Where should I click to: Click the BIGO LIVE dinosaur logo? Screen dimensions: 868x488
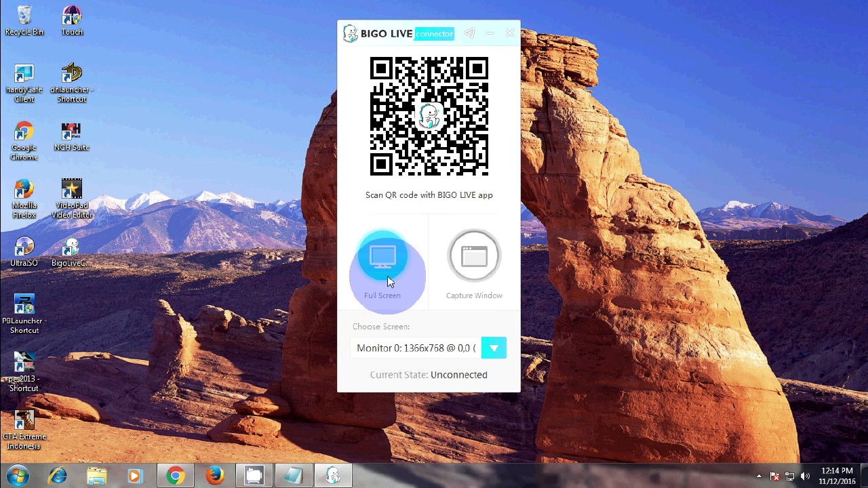[350, 33]
